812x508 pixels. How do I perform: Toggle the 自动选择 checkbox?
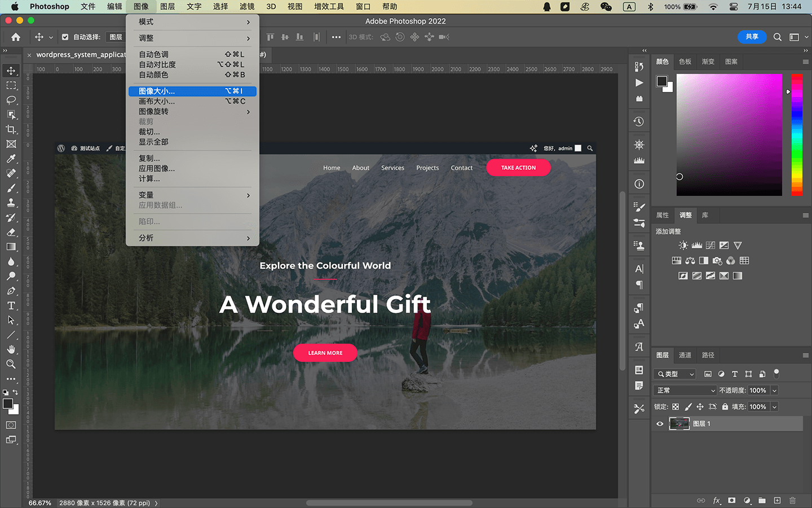(x=65, y=37)
